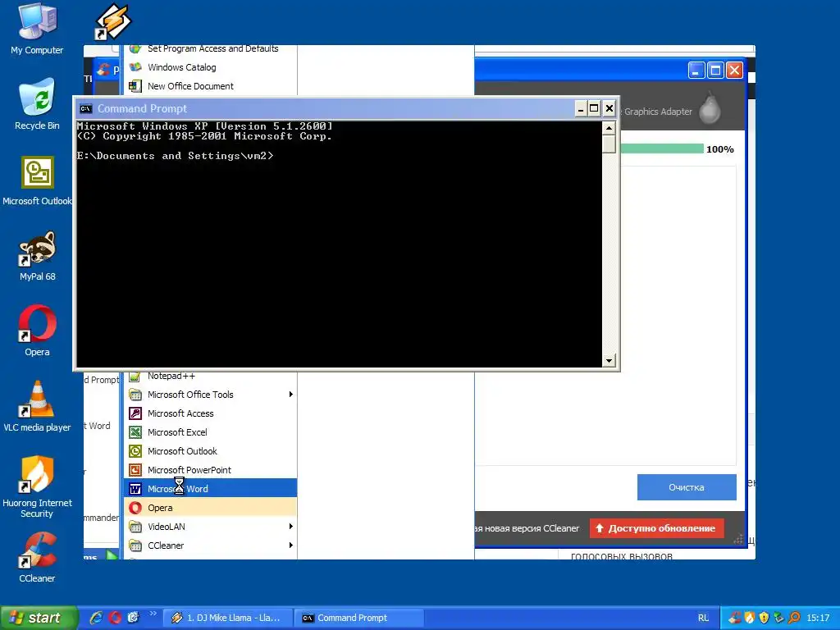Open the Recycle Bin desktop icon
The height and width of the screenshot is (630, 840).
37,104
